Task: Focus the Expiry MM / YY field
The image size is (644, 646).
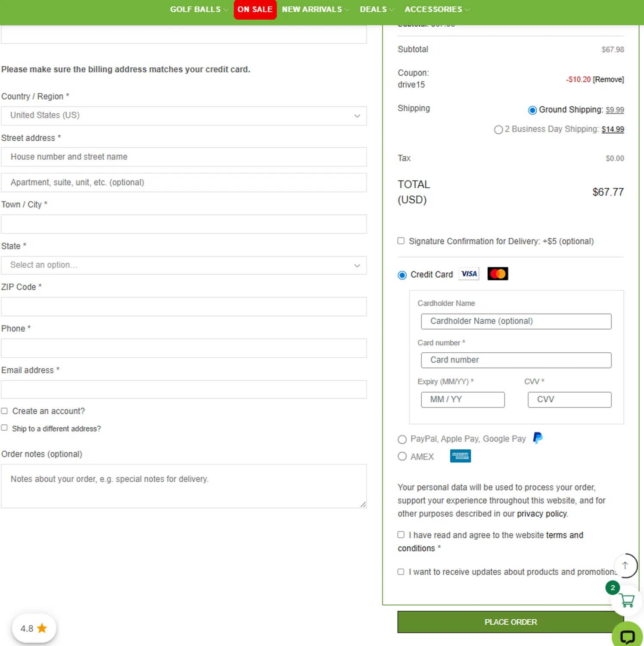Action: [463, 400]
